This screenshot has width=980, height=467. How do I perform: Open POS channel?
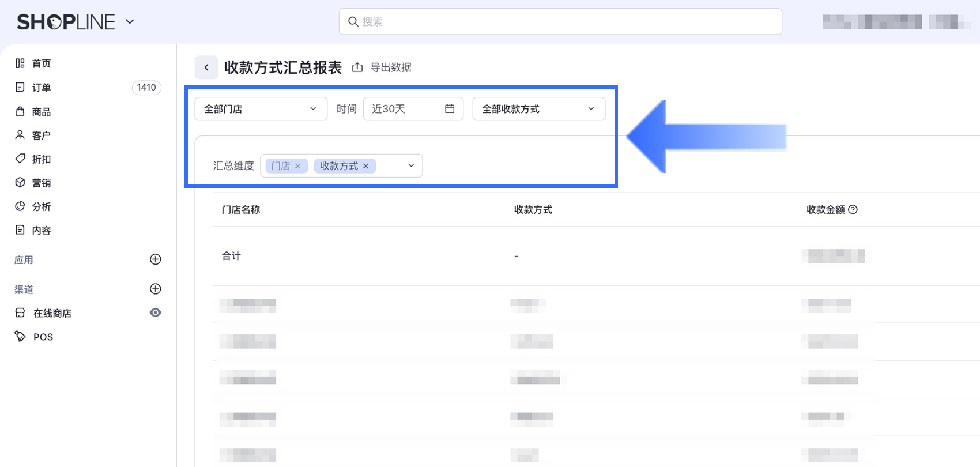[x=43, y=337]
